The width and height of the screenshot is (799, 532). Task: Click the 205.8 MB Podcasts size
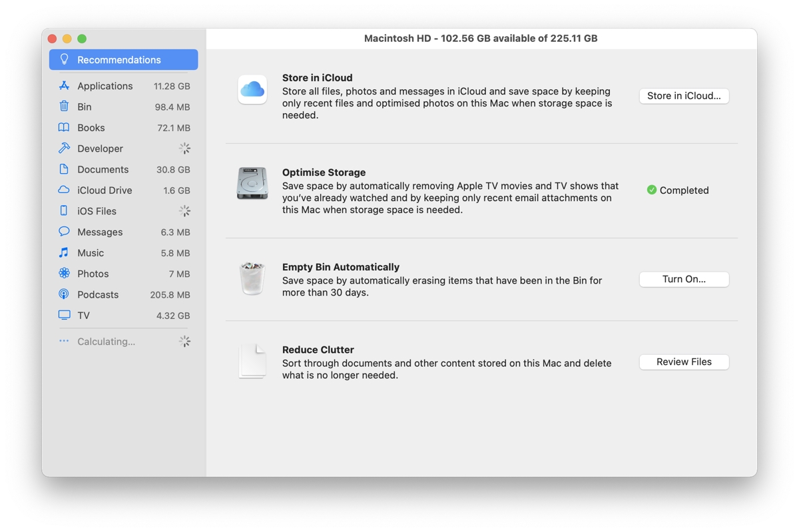click(170, 294)
